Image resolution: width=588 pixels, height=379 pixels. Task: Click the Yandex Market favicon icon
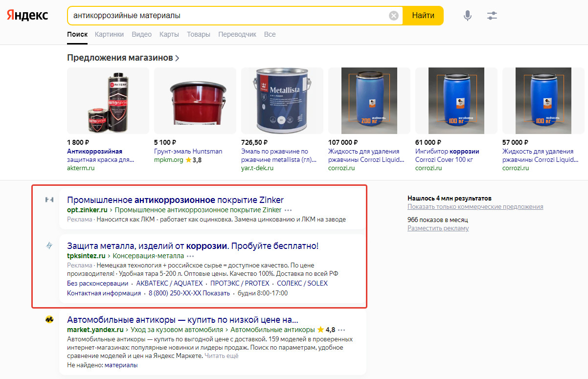(x=49, y=320)
